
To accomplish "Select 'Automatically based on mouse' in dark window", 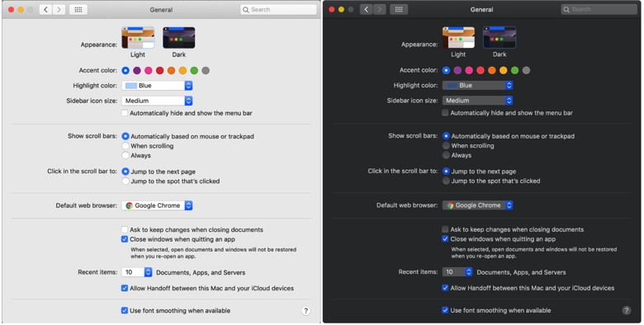I will (x=446, y=136).
